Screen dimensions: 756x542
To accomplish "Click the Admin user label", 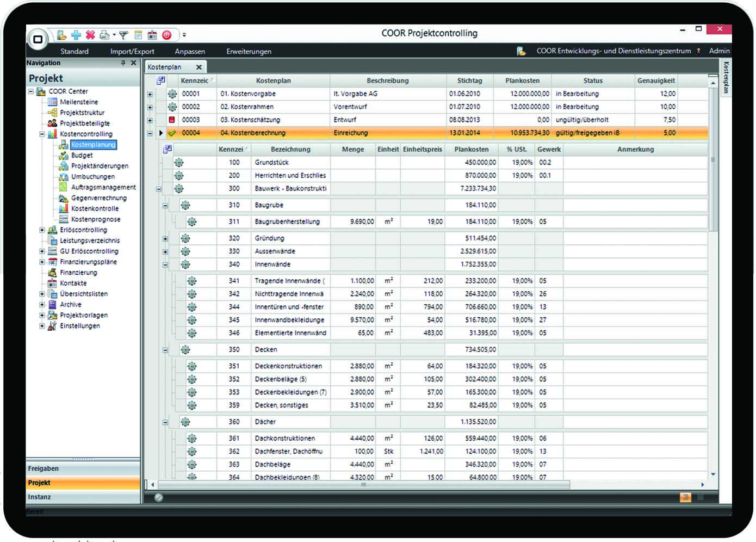I will 719,51.
